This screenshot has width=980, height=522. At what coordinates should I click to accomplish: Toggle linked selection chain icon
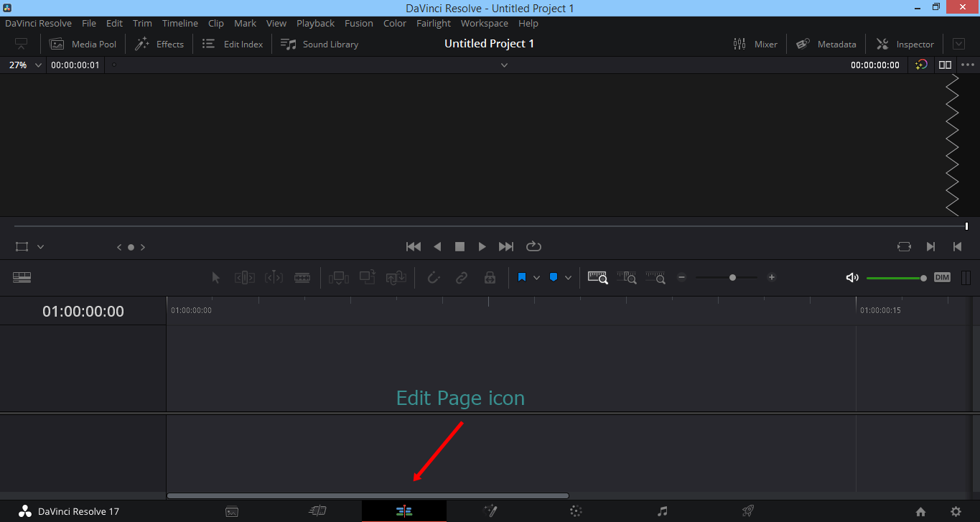pos(462,277)
